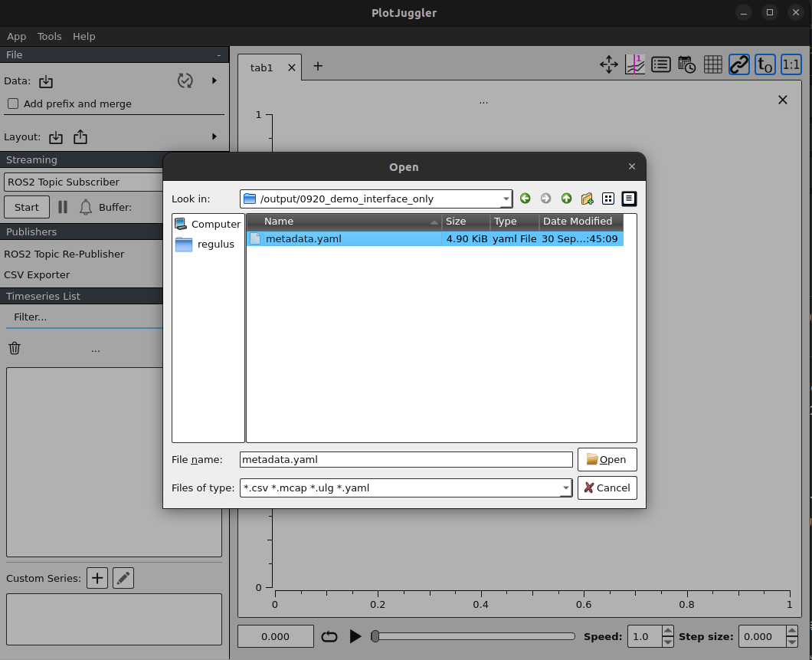Click the Filter input field

(84, 317)
